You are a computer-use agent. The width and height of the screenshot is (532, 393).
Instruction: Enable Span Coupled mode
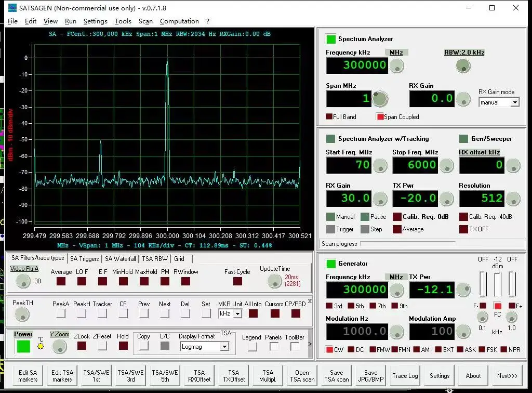click(379, 116)
